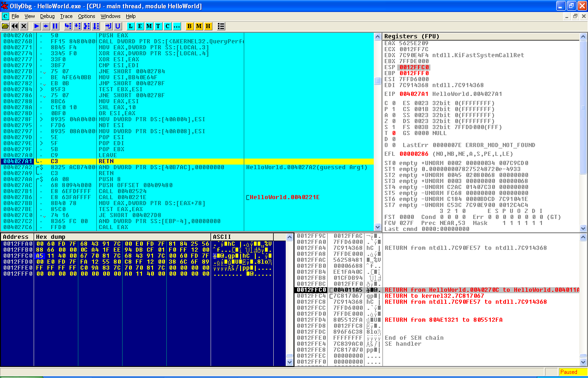588x378 pixels.
Task: Click the ESP register value 0012FFC0
Action: point(414,67)
